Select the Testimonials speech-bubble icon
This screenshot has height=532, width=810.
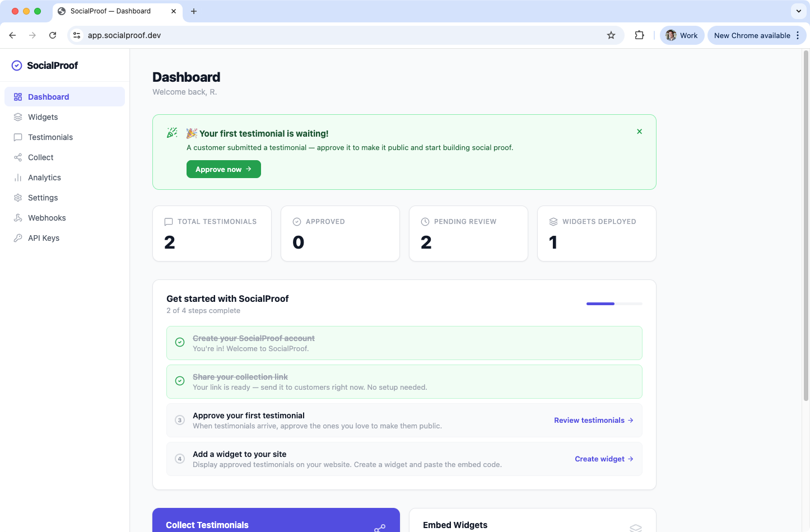click(17, 137)
